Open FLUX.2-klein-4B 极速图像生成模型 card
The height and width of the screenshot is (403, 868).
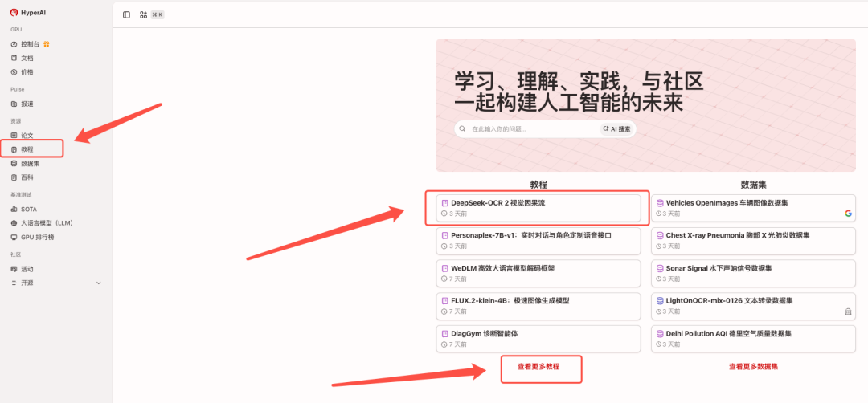coord(538,306)
